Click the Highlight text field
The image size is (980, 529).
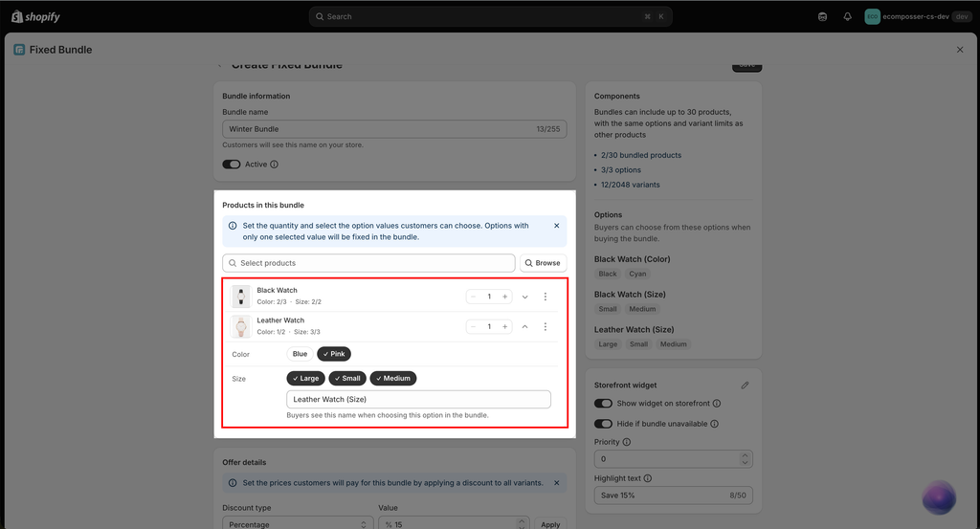coord(673,496)
